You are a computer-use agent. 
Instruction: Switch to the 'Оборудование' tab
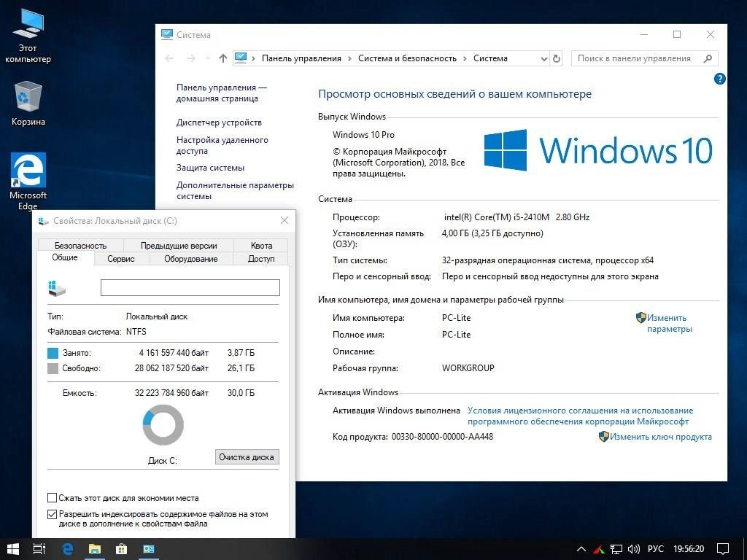[191, 259]
